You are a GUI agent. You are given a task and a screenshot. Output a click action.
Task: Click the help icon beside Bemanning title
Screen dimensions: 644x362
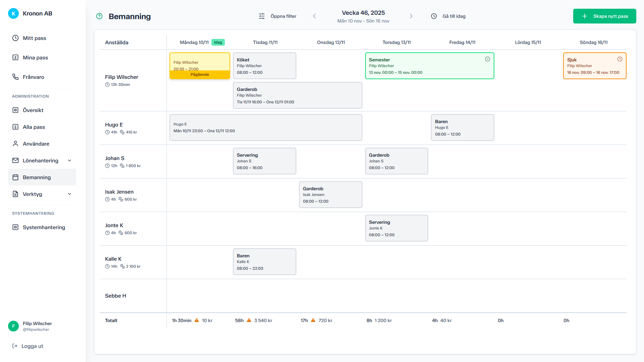(99, 16)
